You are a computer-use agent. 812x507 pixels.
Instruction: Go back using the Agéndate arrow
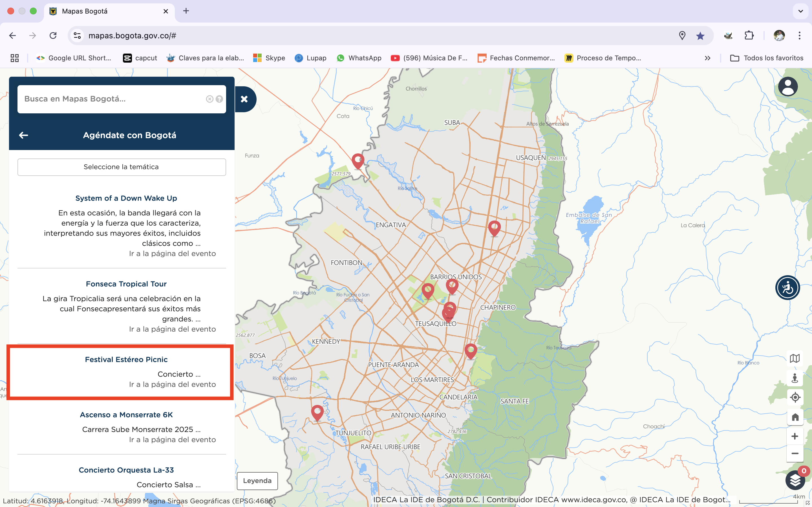23,135
